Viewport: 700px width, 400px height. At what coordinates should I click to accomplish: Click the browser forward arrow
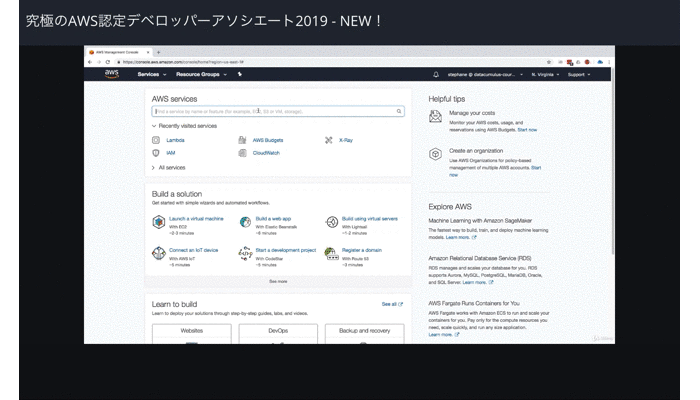tap(99, 62)
